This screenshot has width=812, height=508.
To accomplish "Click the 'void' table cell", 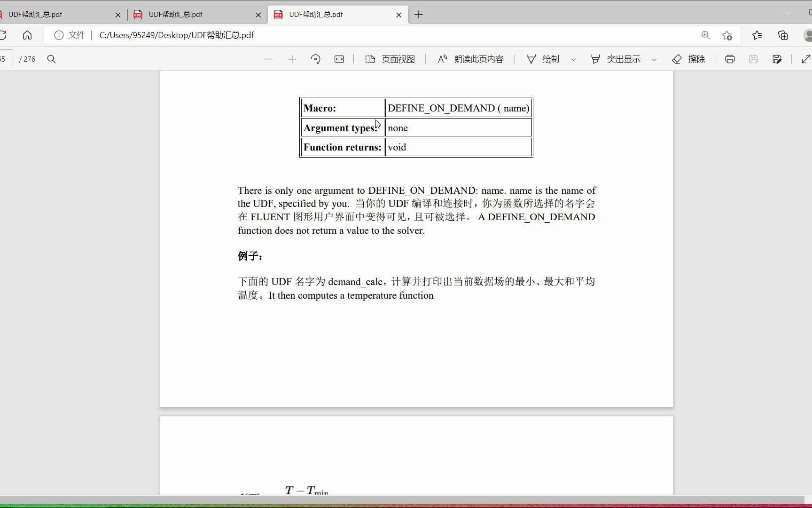I will pos(459,147).
